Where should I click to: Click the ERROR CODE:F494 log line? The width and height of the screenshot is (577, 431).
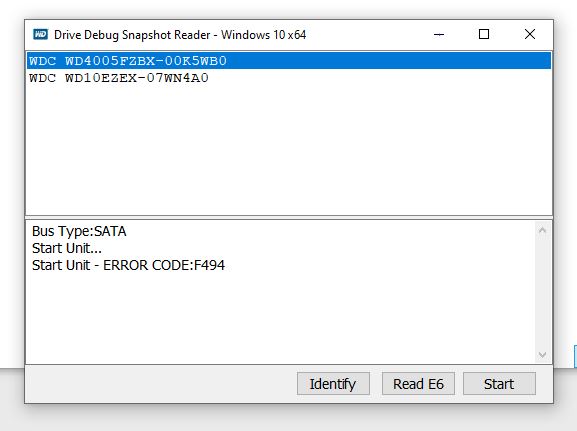click(128, 265)
